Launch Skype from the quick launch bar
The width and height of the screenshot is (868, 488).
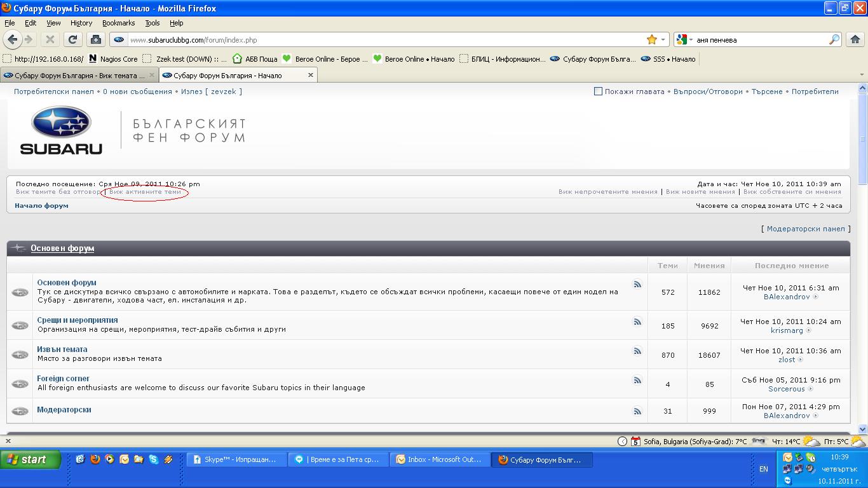153,459
